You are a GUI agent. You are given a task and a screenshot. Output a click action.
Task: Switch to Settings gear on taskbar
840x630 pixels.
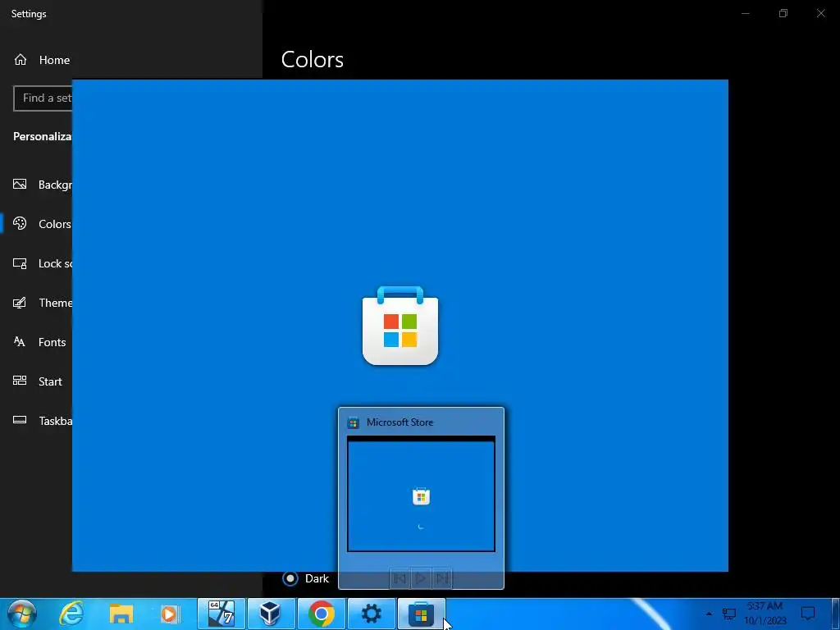tap(372, 614)
